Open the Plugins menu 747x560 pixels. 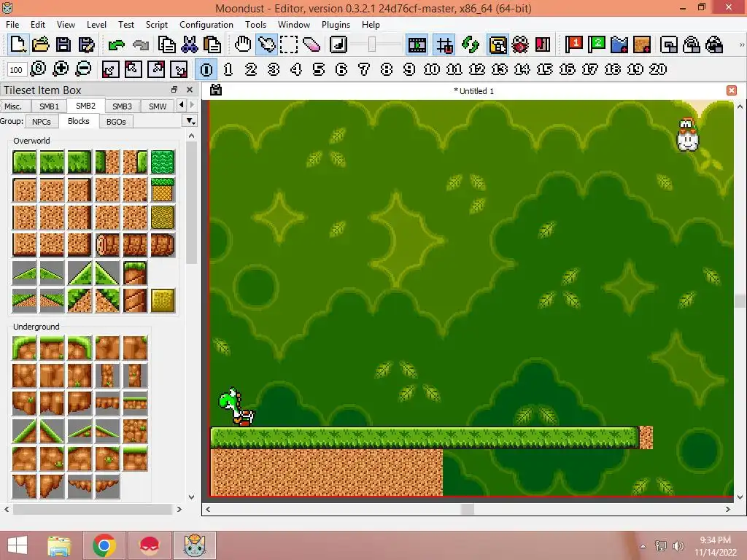point(336,24)
